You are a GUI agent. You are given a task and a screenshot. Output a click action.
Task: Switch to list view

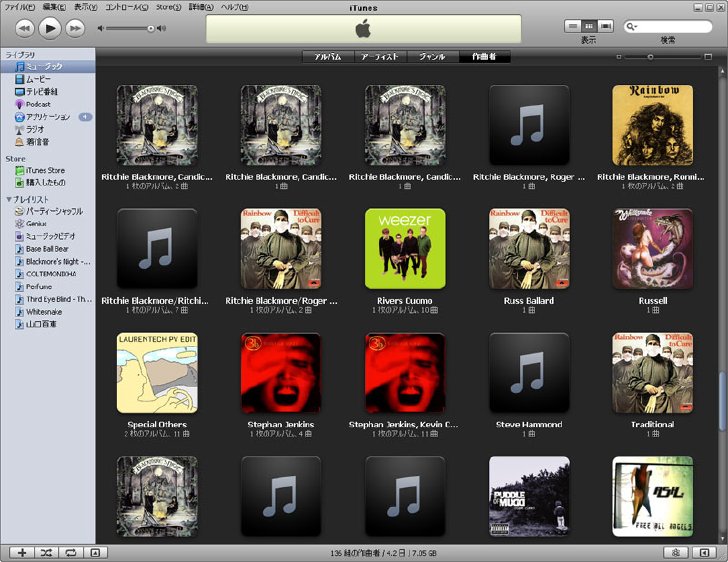(x=572, y=26)
